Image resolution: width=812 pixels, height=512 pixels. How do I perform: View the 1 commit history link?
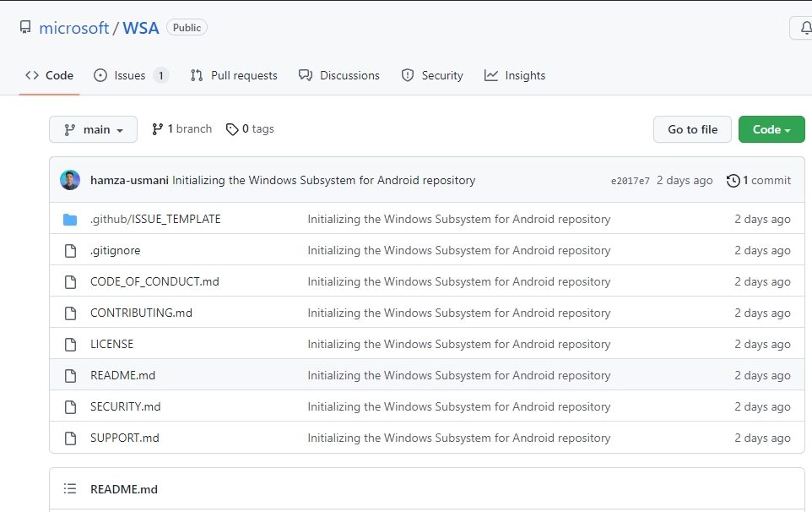click(759, 180)
